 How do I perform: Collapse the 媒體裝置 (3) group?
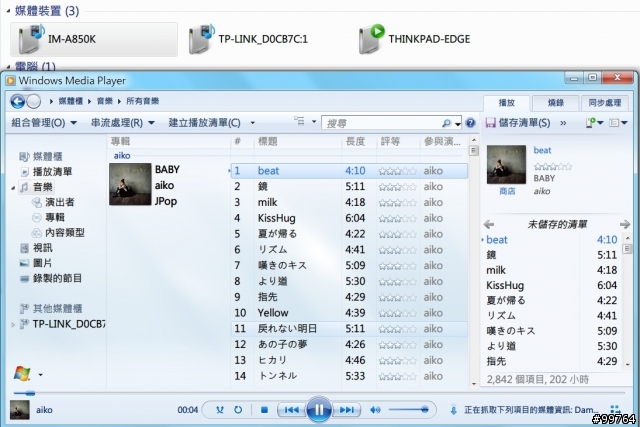point(8,11)
